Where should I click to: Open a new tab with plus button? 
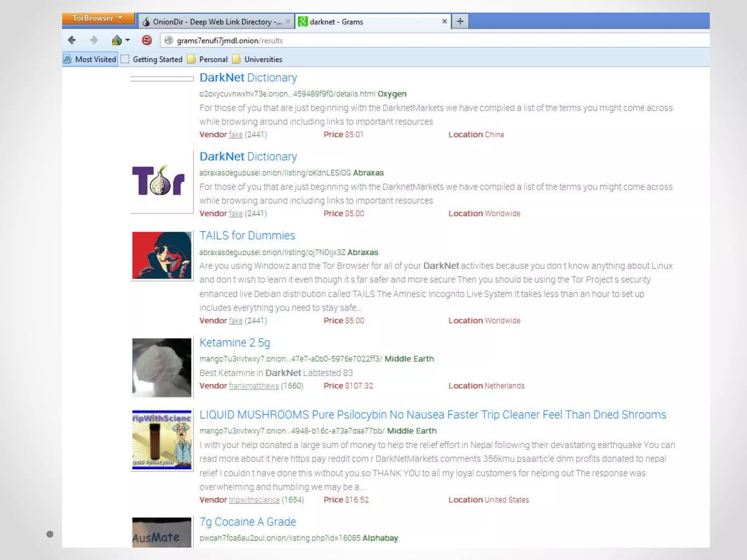pyautogui.click(x=460, y=22)
